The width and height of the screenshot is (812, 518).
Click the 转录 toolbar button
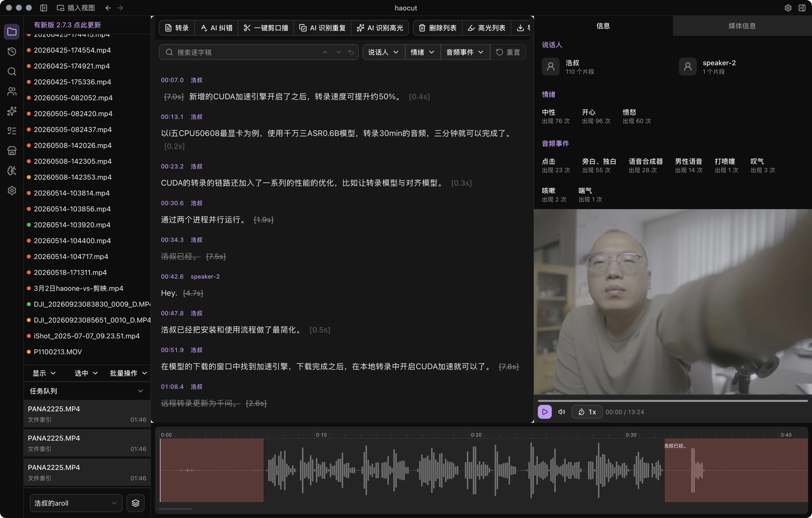point(177,28)
